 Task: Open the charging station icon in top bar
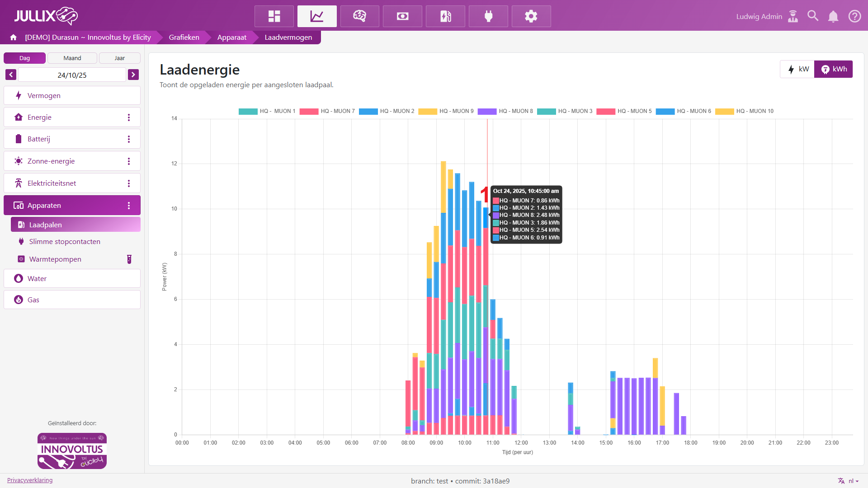click(445, 16)
